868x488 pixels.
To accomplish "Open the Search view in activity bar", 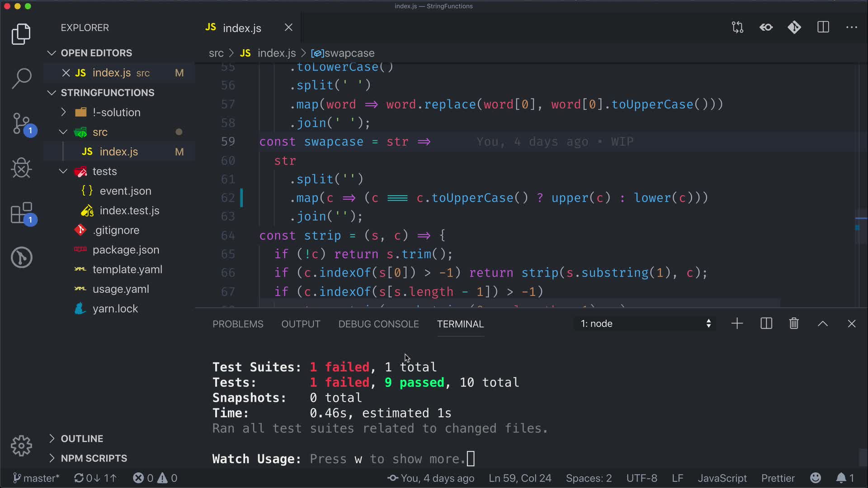I will pos(21,78).
